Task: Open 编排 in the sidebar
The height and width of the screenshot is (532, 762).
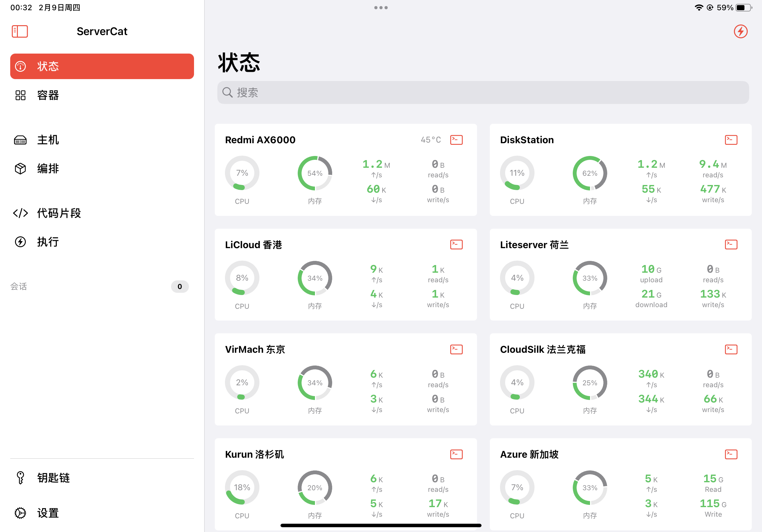Action: tap(48, 168)
